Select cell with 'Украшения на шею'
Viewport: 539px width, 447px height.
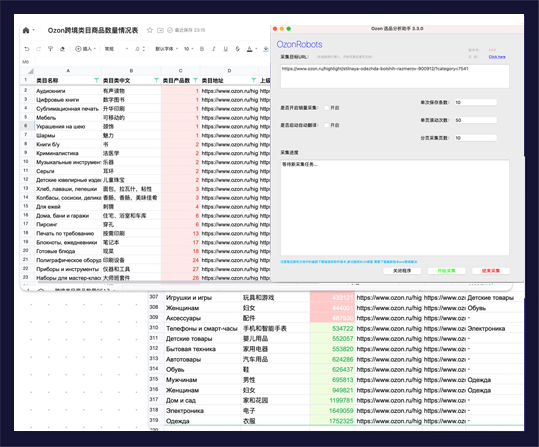point(68,127)
